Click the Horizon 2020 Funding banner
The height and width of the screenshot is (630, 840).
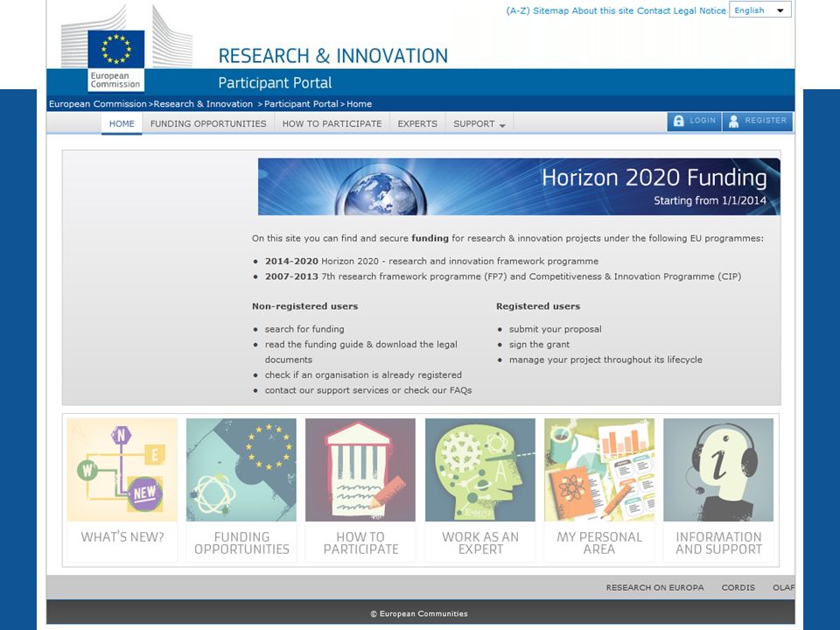coord(519,186)
